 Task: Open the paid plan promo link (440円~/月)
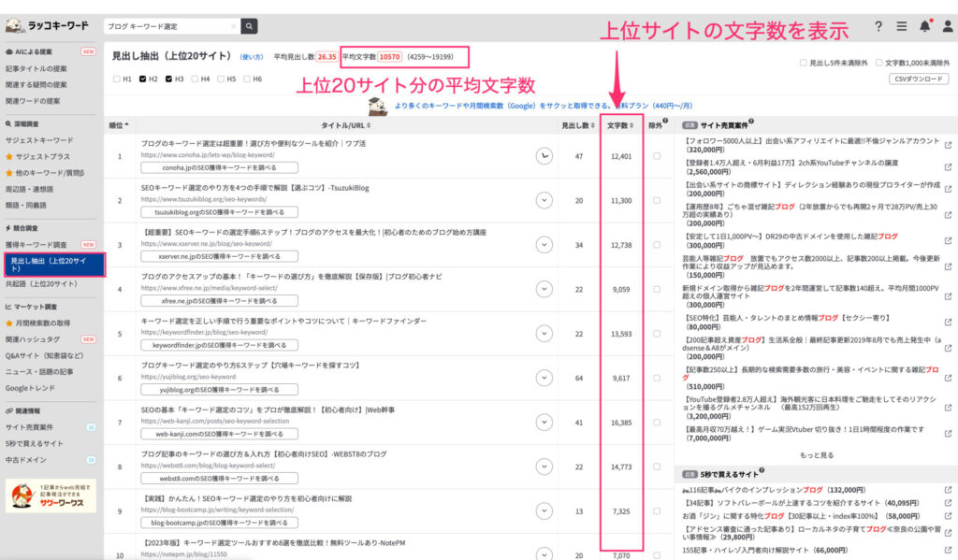544,106
